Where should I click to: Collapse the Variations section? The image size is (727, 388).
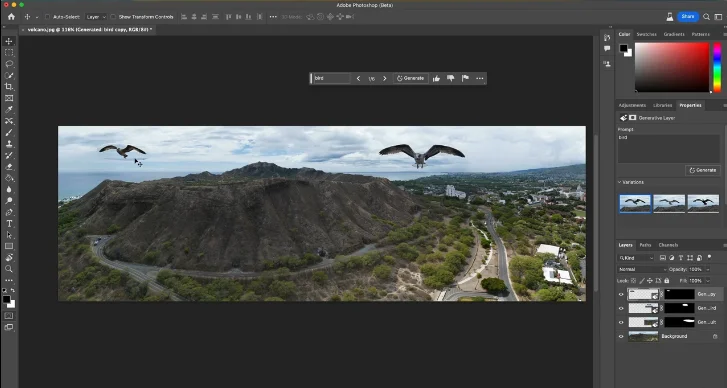620,183
